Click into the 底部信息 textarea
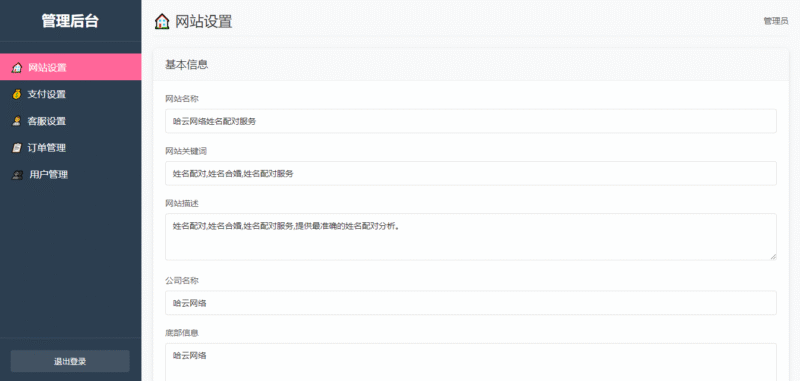Screen dimensions: 800x381 [470, 362]
